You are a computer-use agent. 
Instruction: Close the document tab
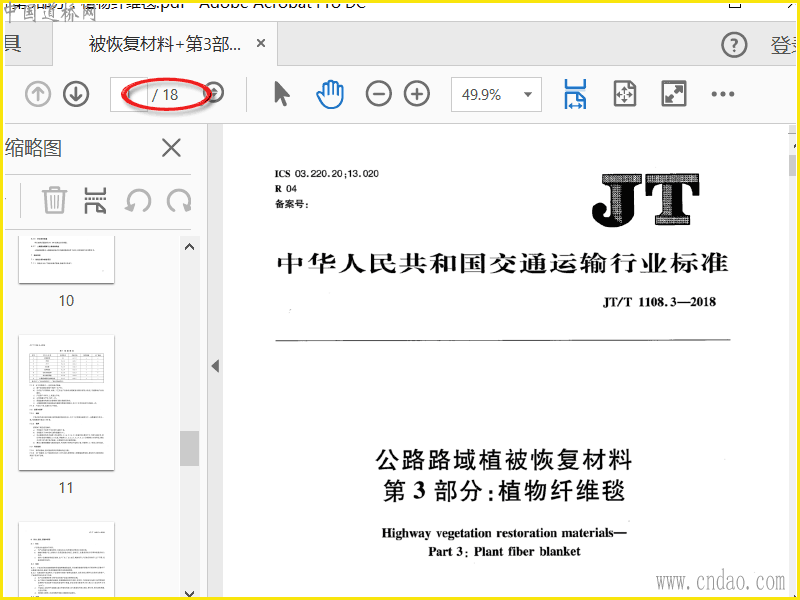[261, 43]
